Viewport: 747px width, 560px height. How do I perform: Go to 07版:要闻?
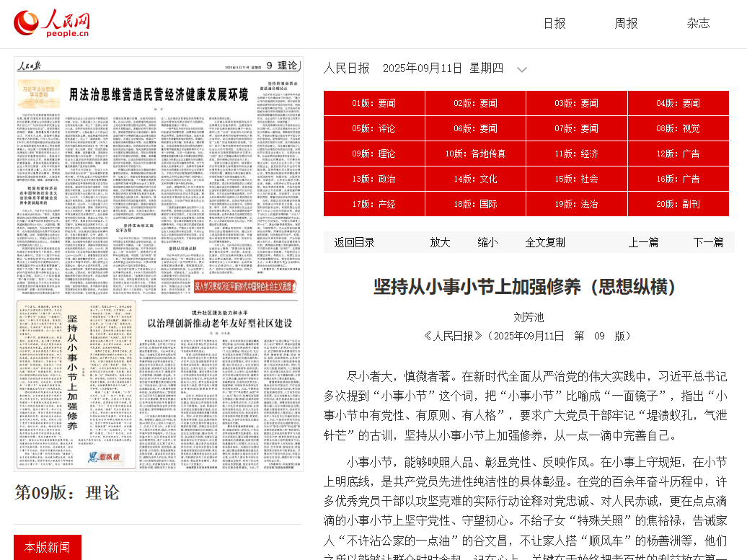point(576,128)
